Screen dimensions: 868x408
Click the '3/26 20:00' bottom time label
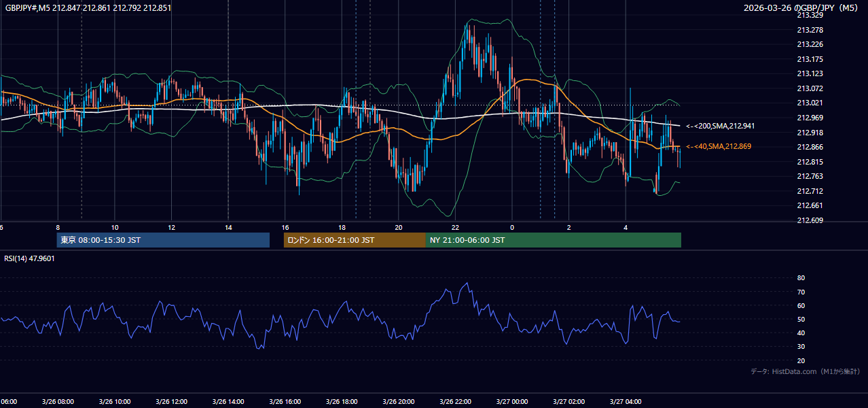398,402
